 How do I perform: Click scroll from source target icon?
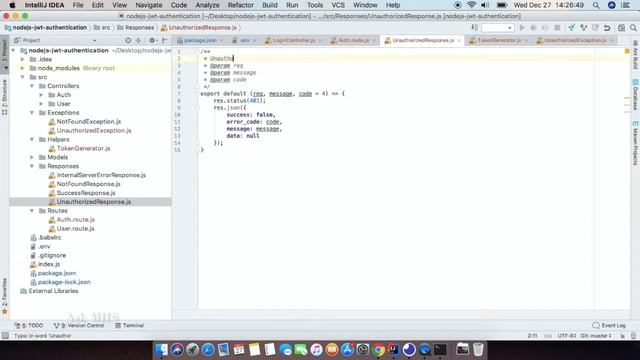click(x=128, y=40)
